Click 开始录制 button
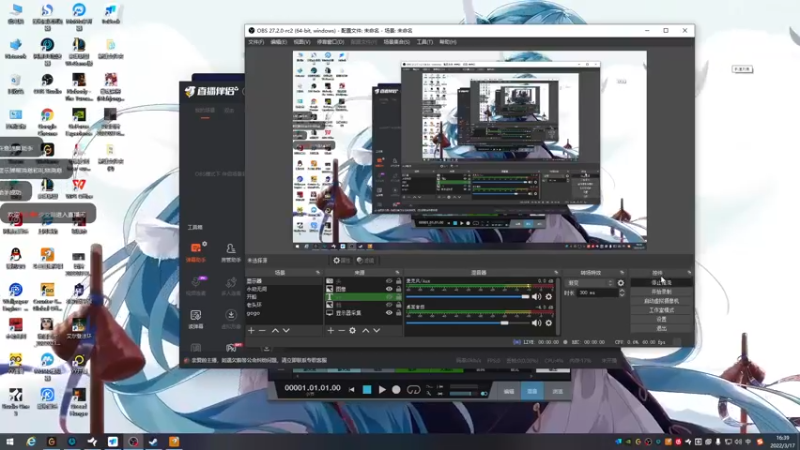Screen dimensions: 800x450 point(661,292)
